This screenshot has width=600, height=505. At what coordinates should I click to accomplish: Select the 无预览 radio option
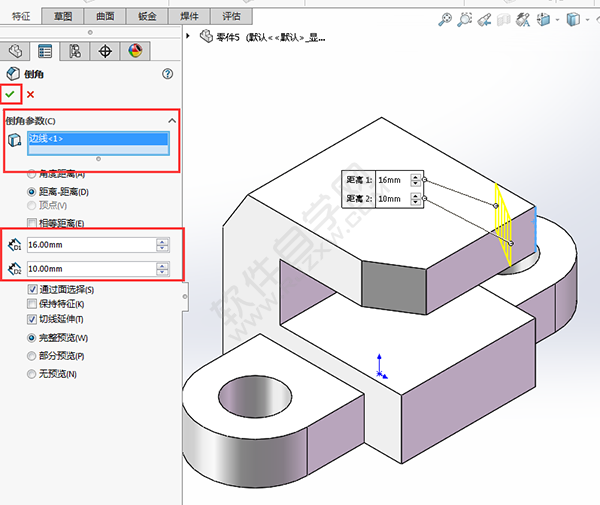pyautogui.click(x=32, y=374)
